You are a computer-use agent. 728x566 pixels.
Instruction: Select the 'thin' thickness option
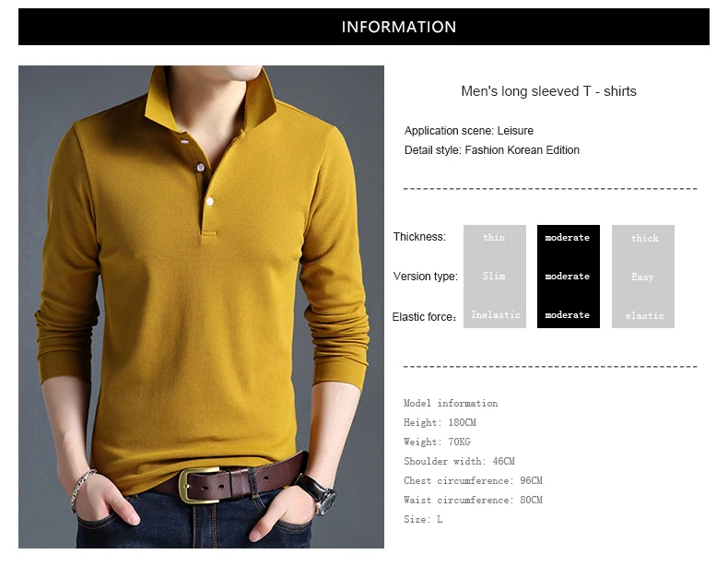(494, 237)
